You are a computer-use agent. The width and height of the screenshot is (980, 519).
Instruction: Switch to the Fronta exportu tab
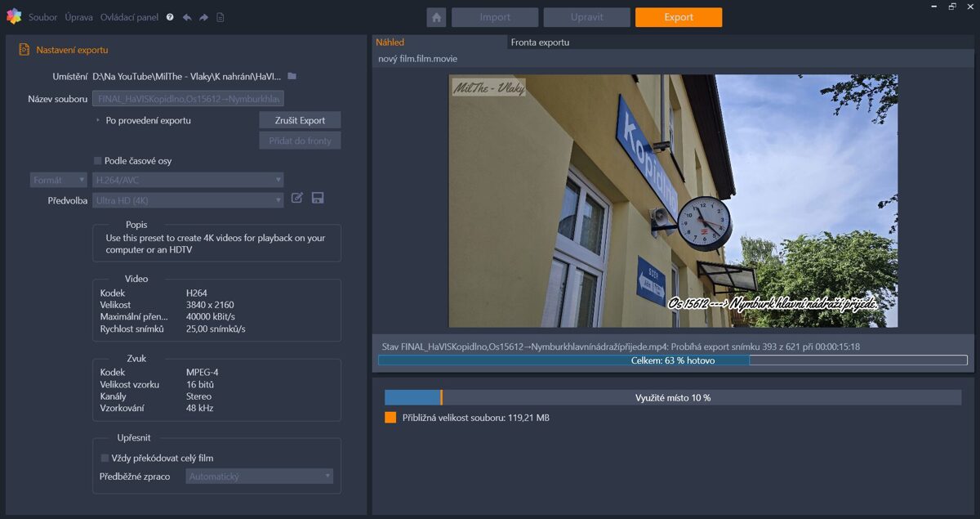[540, 43]
